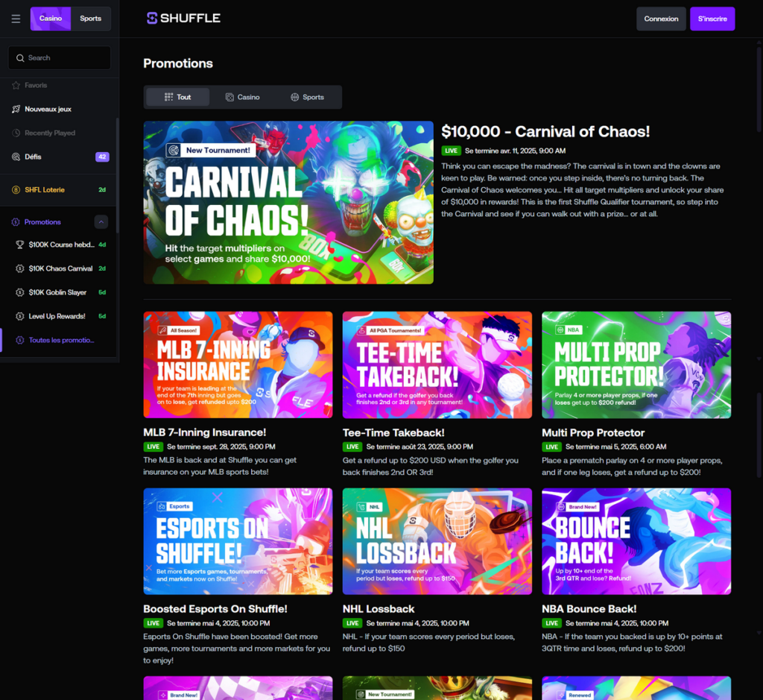Click the 2d timer beside SHFL Loterie

click(102, 190)
